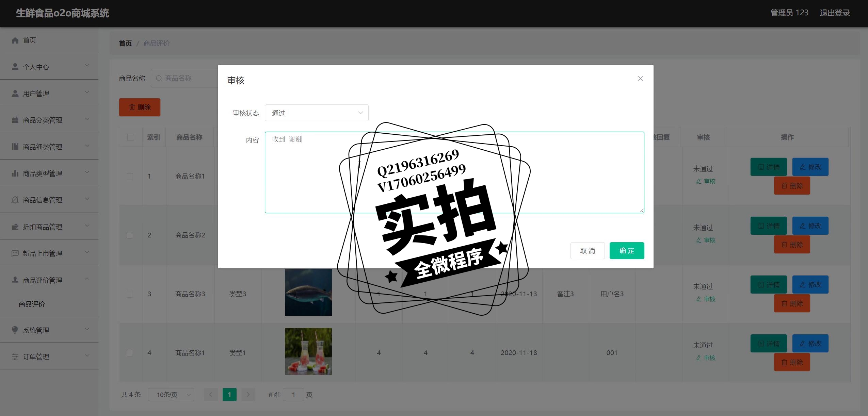868x416 pixels.
Task: Click 修改 button in row 1
Action: pos(810,167)
